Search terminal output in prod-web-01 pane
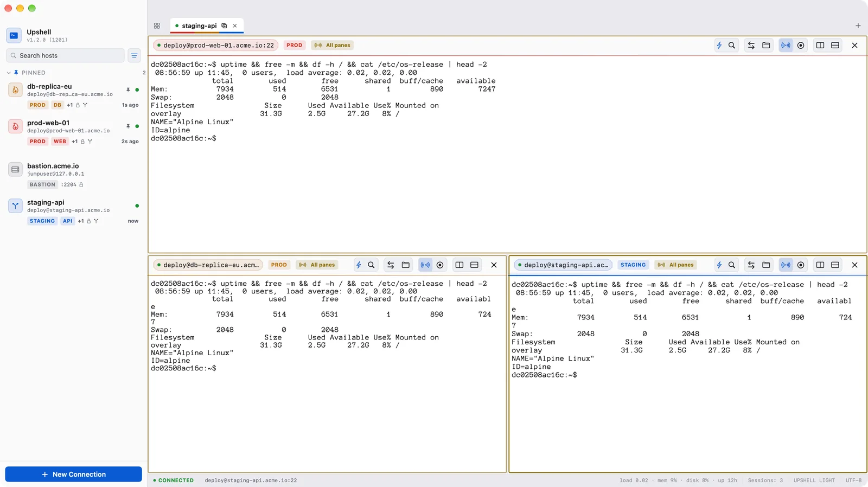The image size is (868, 487). coord(732,46)
